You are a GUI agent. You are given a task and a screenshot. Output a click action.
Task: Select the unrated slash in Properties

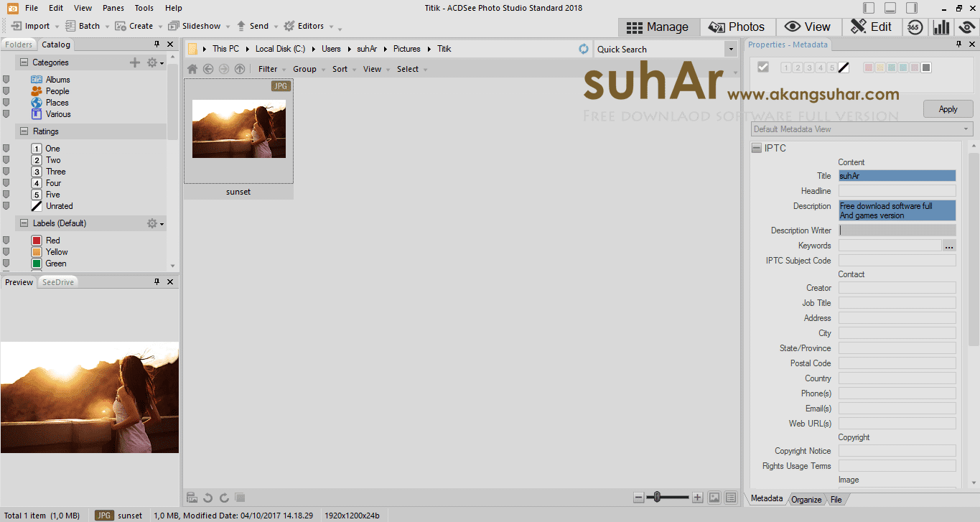(x=844, y=67)
